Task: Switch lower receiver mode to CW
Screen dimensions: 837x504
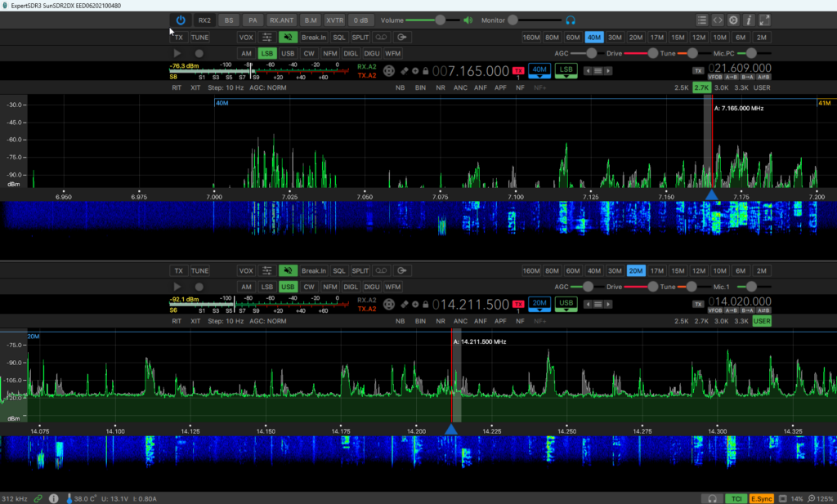Action: point(309,287)
